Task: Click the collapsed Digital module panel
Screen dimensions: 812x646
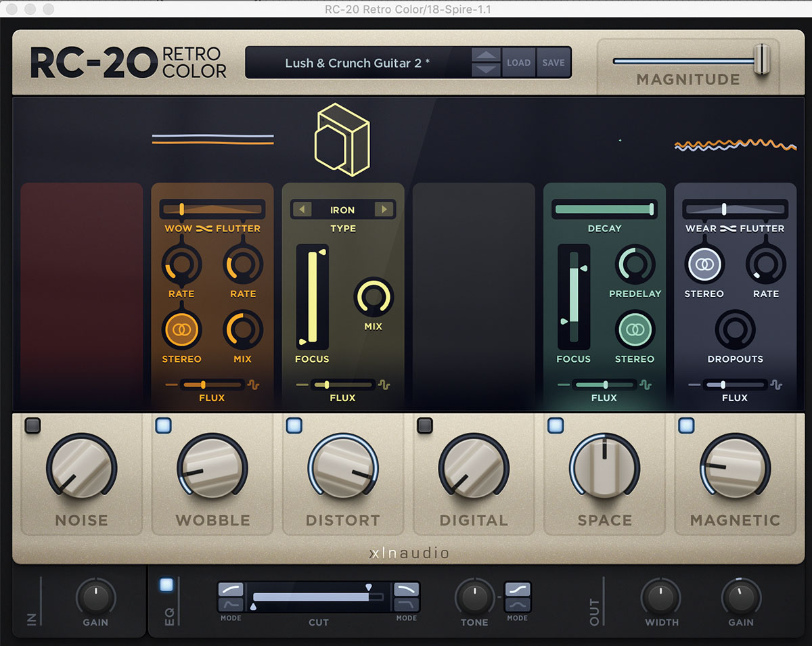Action: tap(474, 295)
